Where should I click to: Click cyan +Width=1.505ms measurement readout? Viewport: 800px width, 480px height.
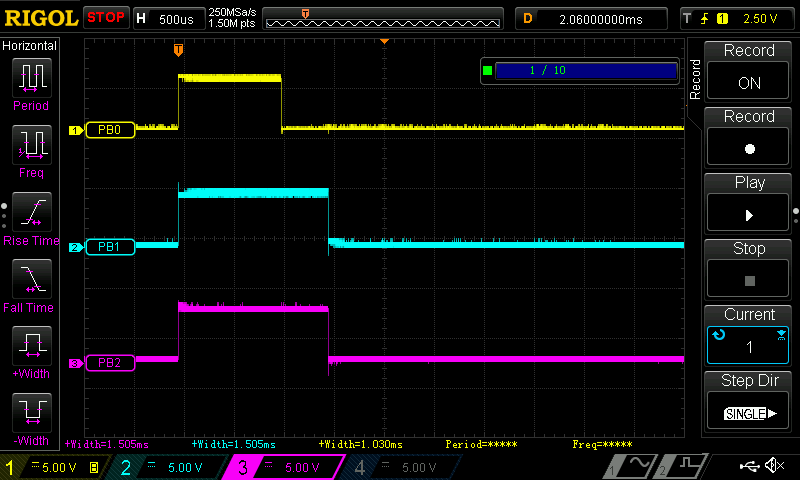(x=234, y=445)
